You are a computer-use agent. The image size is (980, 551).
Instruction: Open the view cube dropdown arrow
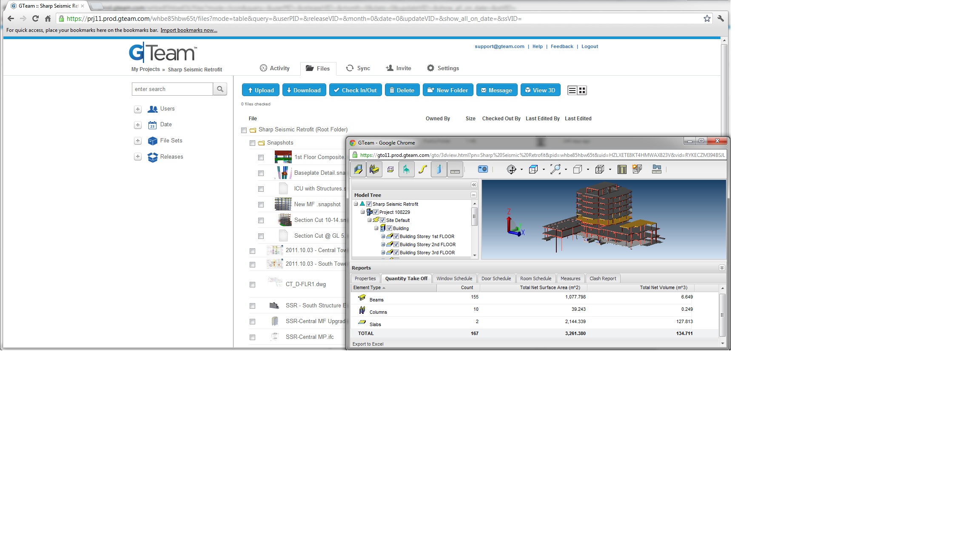coord(544,170)
